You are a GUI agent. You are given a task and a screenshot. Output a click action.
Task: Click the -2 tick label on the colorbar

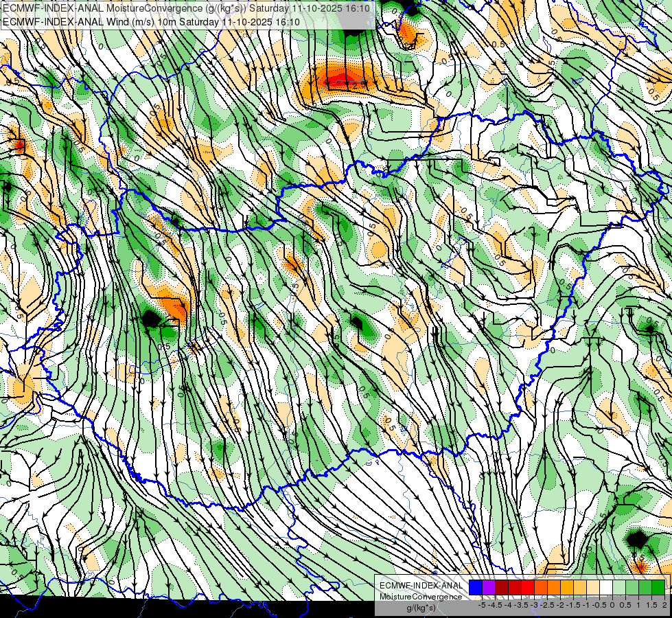tap(559, 605)
